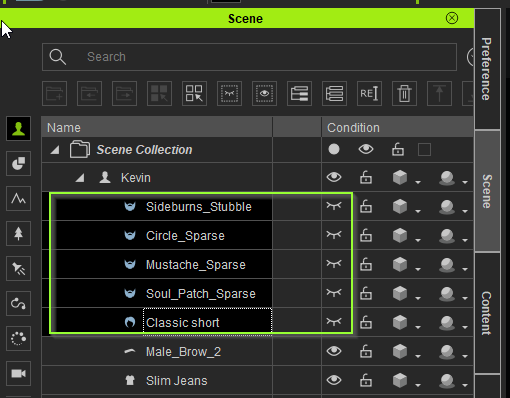Click the RE rename icon
510x398 pixels.
point(369,93)
